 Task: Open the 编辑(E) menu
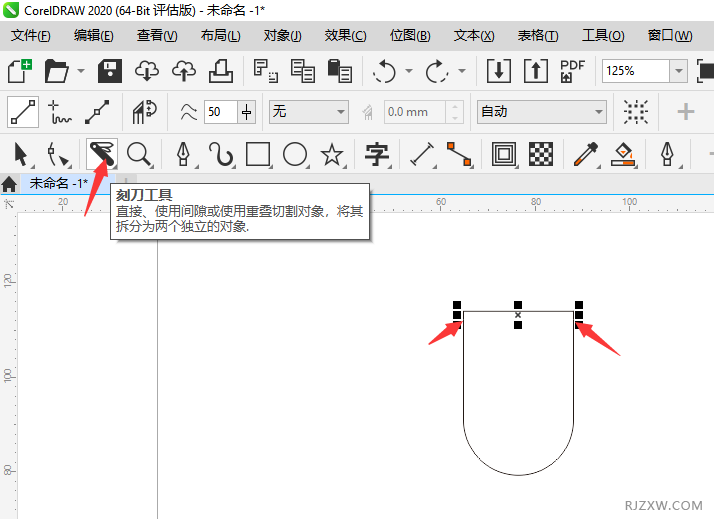[94, 35]
